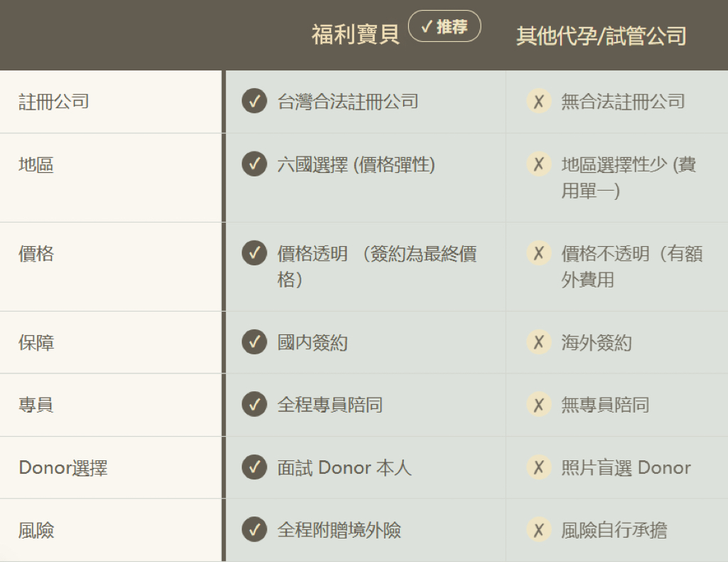The image size is (728, 562).
Task: Click the X icon beside 風險自行承擔
Action: (539, 530)
